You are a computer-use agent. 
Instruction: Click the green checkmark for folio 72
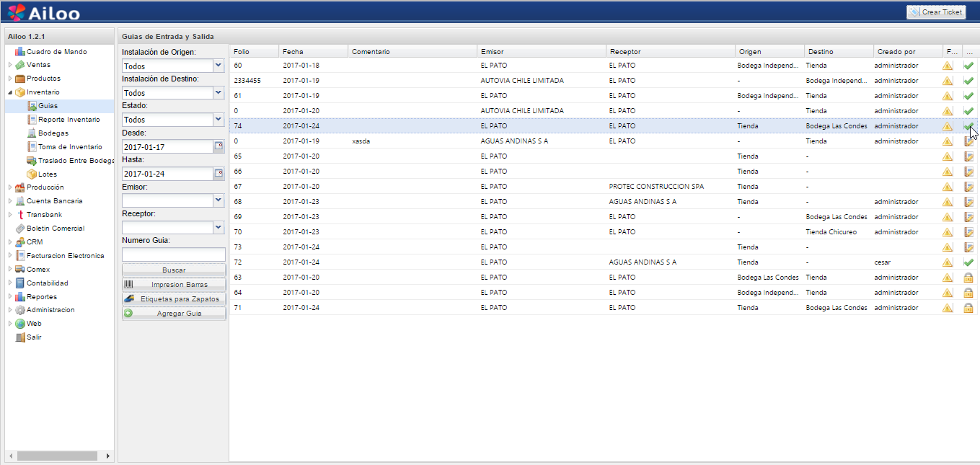click(x=968, y=262)
